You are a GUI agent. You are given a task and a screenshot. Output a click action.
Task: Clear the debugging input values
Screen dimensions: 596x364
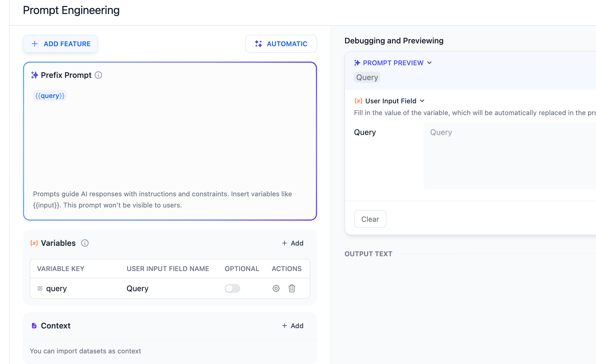pos(370,219)
